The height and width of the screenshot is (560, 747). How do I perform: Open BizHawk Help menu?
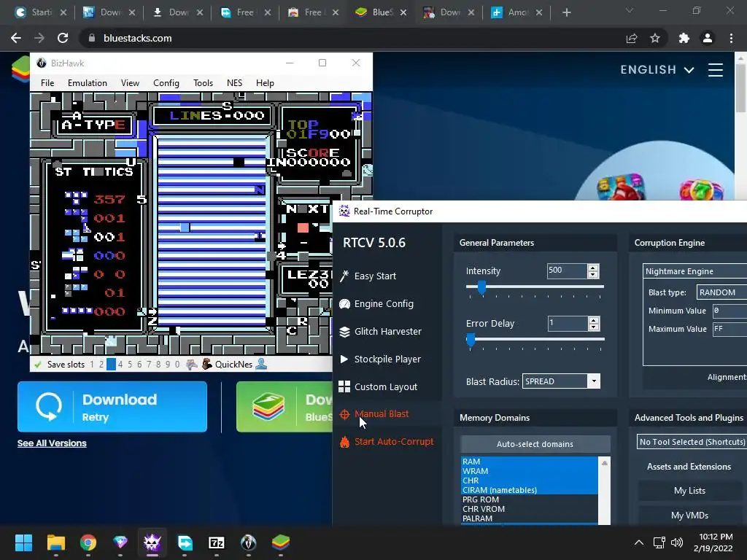[x=265, y=83]
